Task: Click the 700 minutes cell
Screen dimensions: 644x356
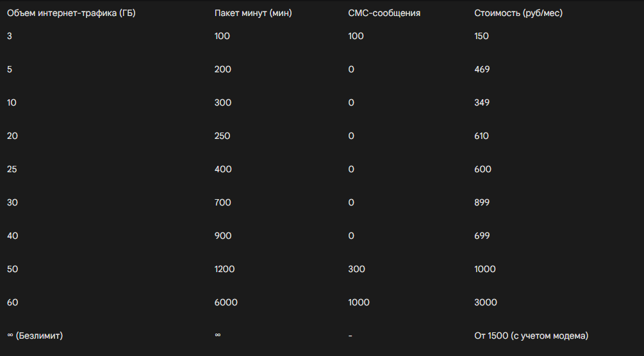Action: [222, 202]
